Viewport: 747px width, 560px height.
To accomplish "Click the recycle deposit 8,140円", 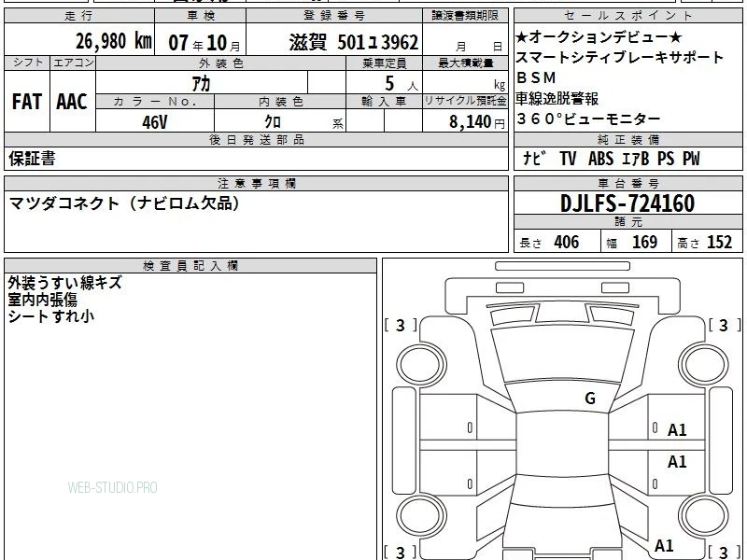I will click(477, 122).
